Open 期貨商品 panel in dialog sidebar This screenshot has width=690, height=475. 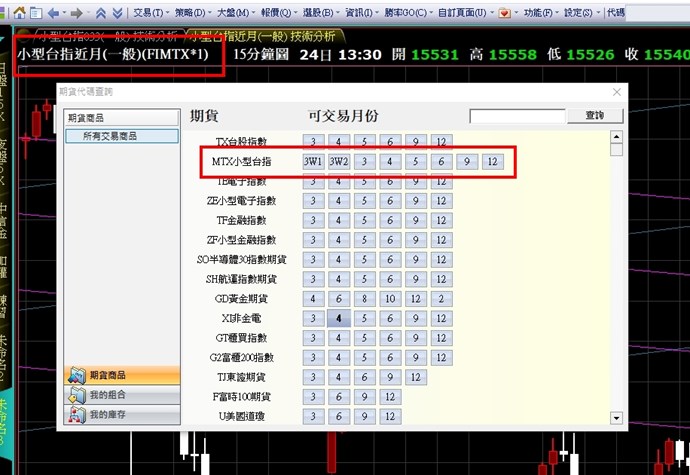tap(119, 375)
